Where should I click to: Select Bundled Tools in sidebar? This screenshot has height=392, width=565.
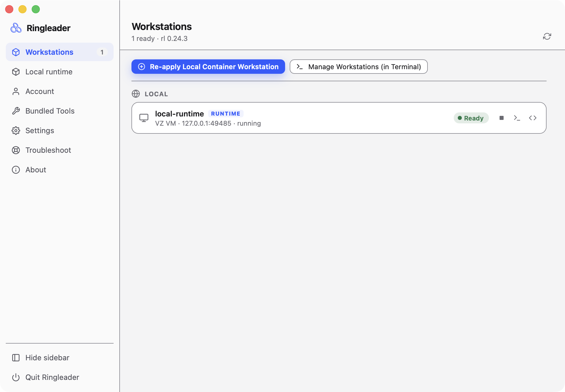[x=60, y=111]
